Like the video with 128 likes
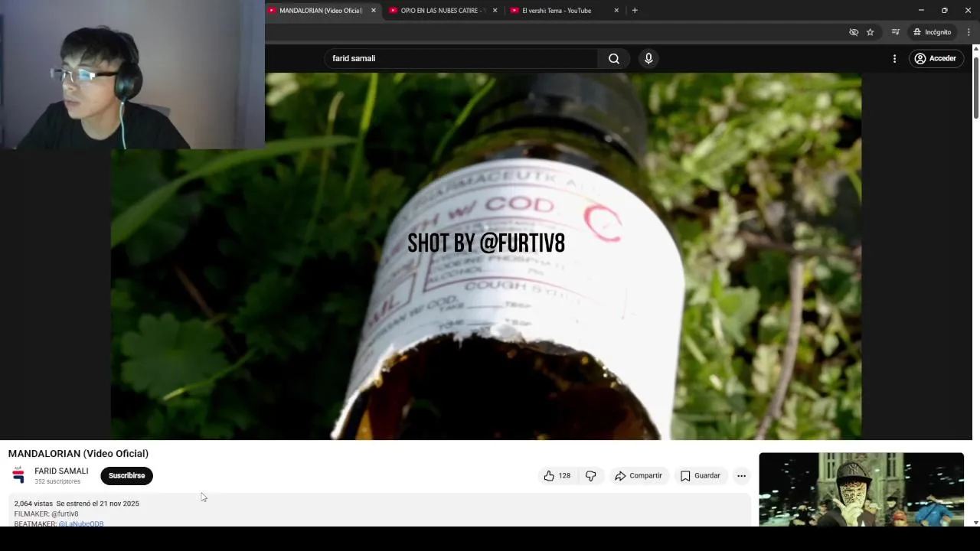The width and height of the screenshot is (980, 551). 557,475
